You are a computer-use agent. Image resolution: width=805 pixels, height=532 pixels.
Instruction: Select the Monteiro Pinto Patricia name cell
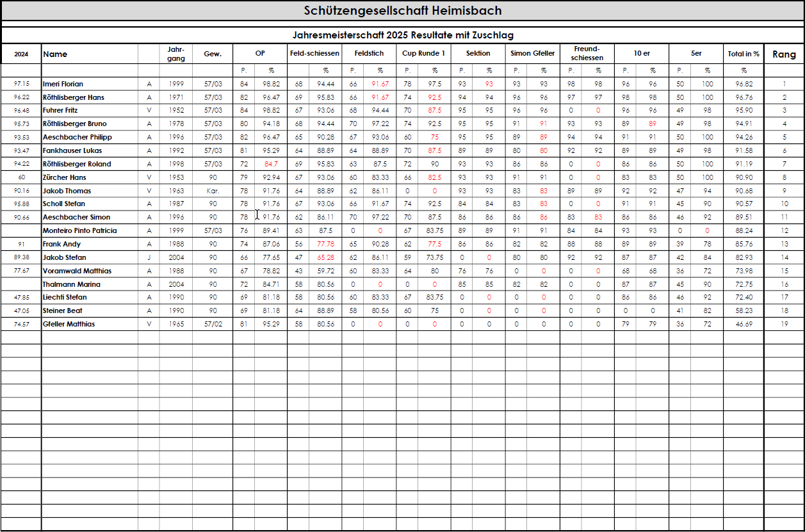(x=79, y=230)
